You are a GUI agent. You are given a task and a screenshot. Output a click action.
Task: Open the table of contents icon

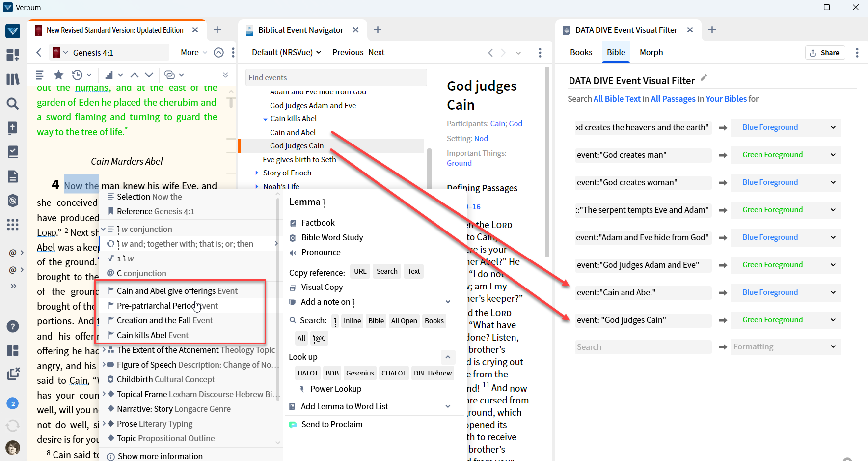click(x=40, y=75)
